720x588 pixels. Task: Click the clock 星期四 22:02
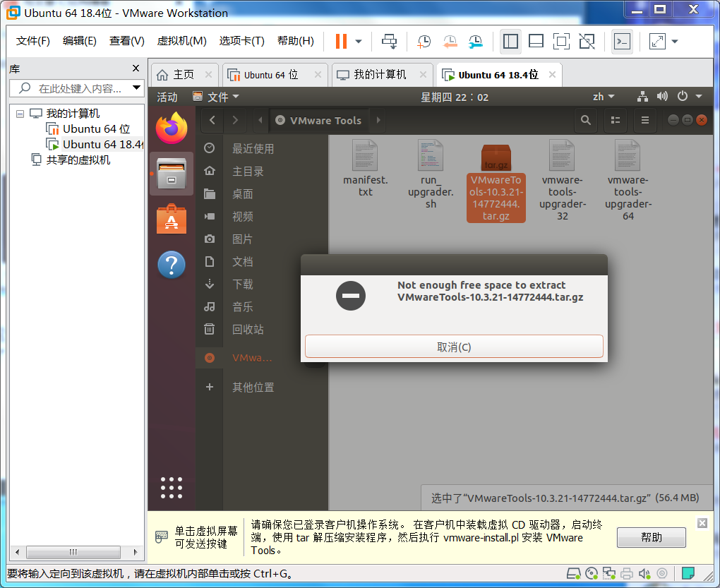(455, 97)
